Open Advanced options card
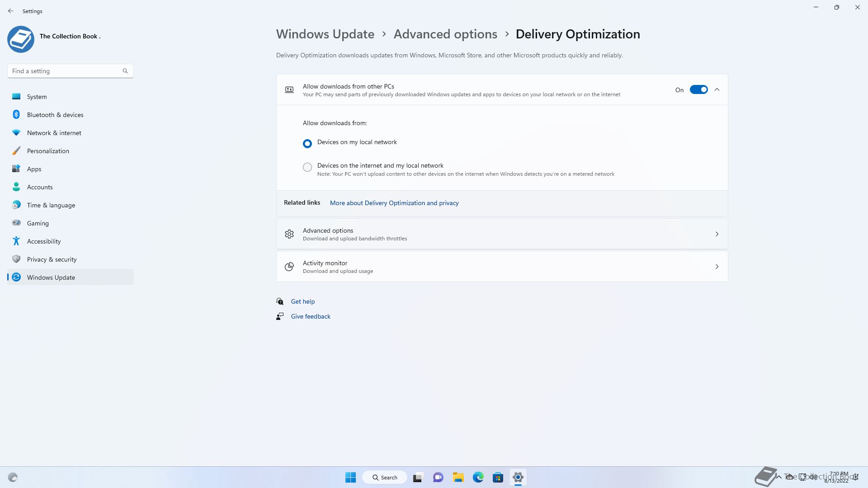 502,234
